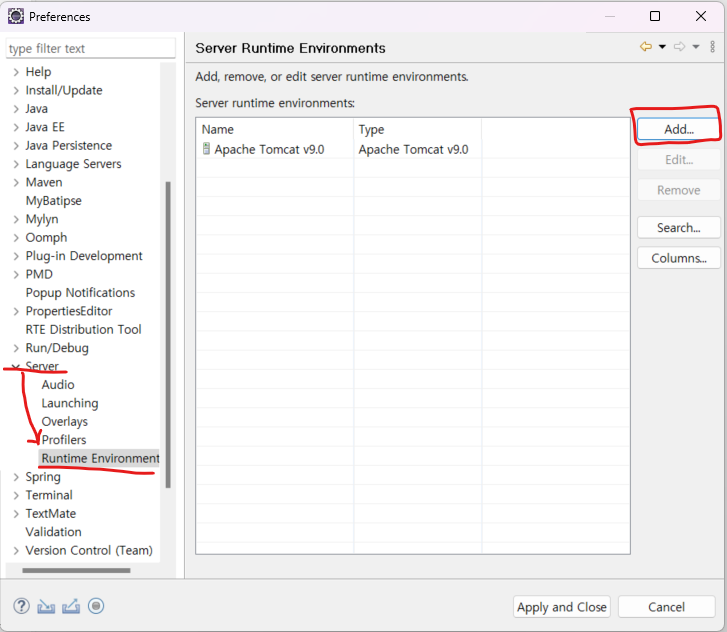Collapse the Server tree node
The height and width of the screenshot is (632, 727).
click(x=16, y=366)
